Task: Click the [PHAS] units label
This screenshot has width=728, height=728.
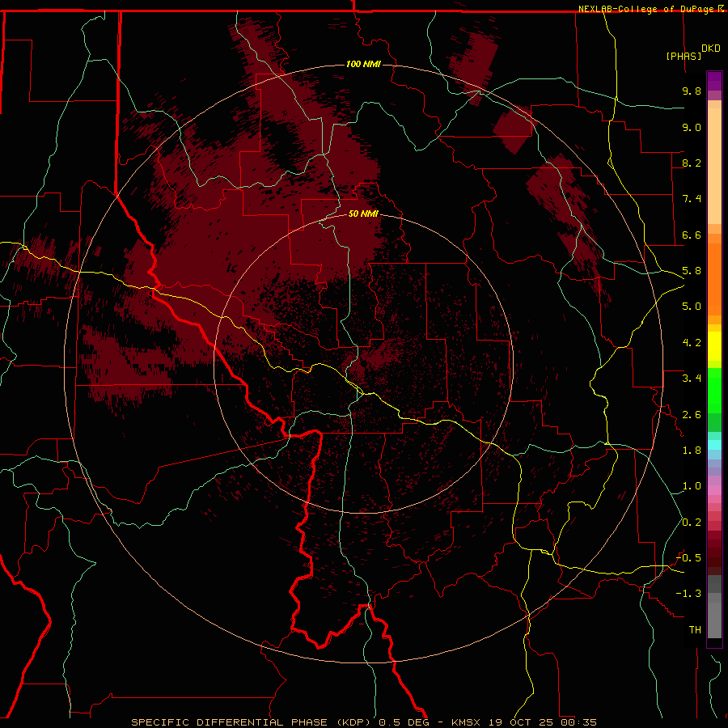Action: tap(684, 56)
